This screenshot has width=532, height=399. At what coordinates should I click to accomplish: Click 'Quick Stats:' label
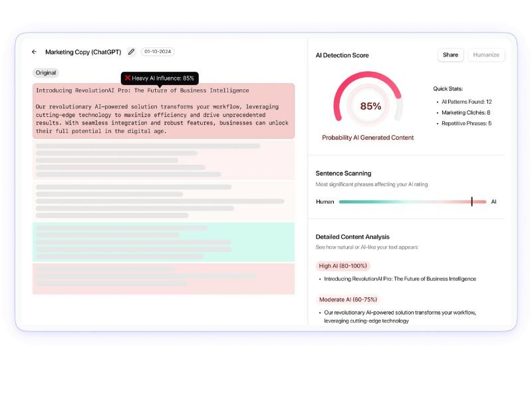448,88
